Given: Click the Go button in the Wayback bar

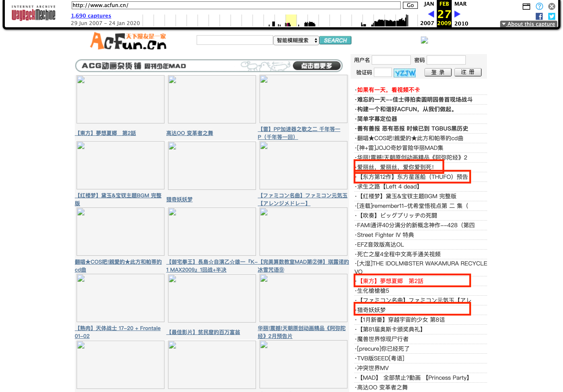Looking at the screenshot, I should click(410, 5).
